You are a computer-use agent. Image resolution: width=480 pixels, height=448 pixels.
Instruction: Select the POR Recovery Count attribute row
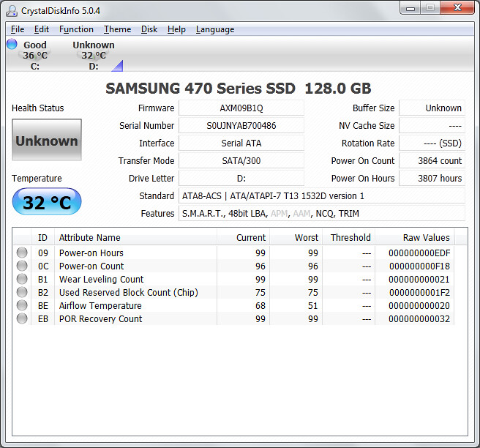click(x=234, y=318)
